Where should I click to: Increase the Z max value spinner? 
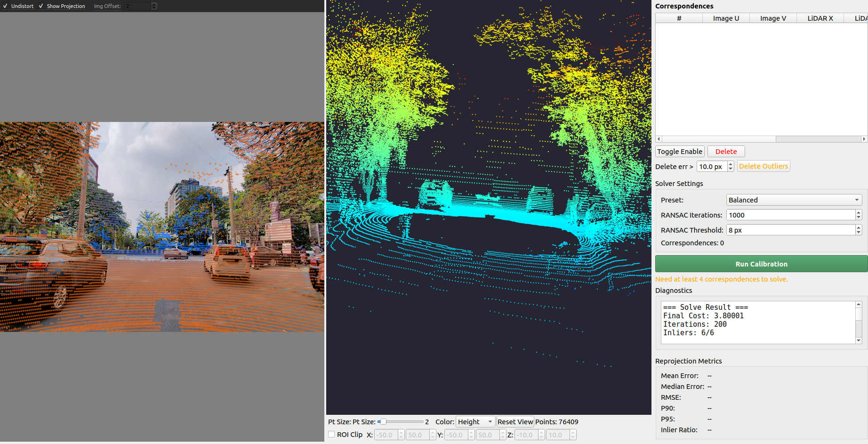tap(572, 432)
